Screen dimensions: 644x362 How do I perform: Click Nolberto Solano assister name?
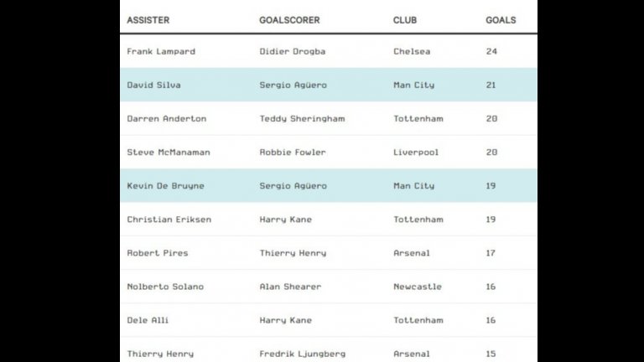tap(165, 287)
